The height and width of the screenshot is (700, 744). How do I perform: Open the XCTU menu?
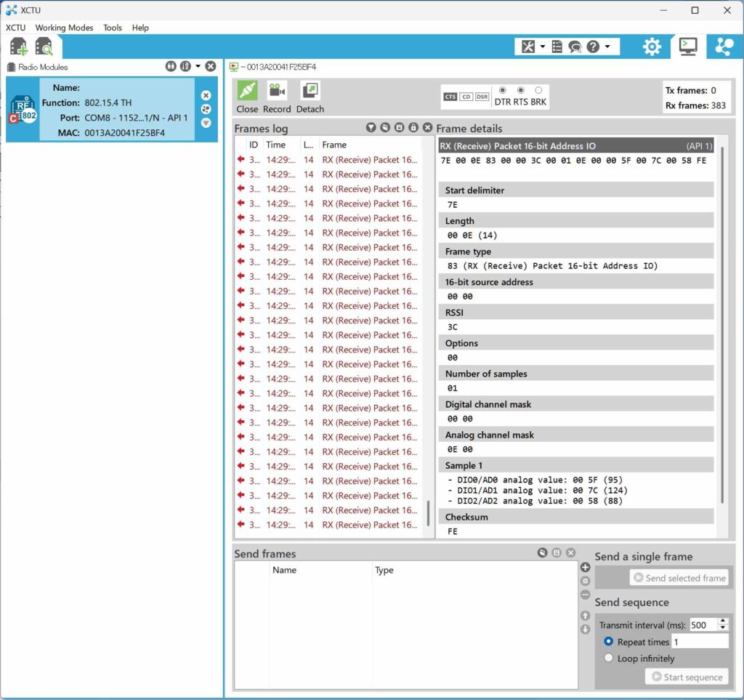tap(16, 28)
